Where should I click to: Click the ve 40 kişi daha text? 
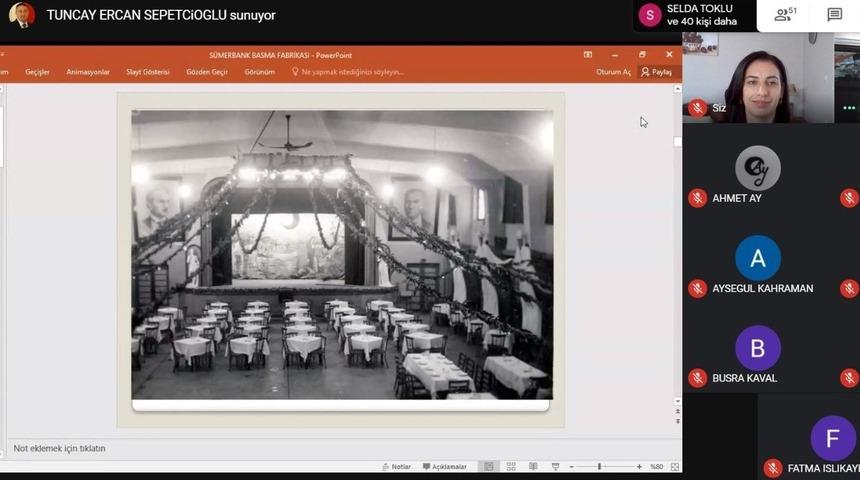coord(701,22)
